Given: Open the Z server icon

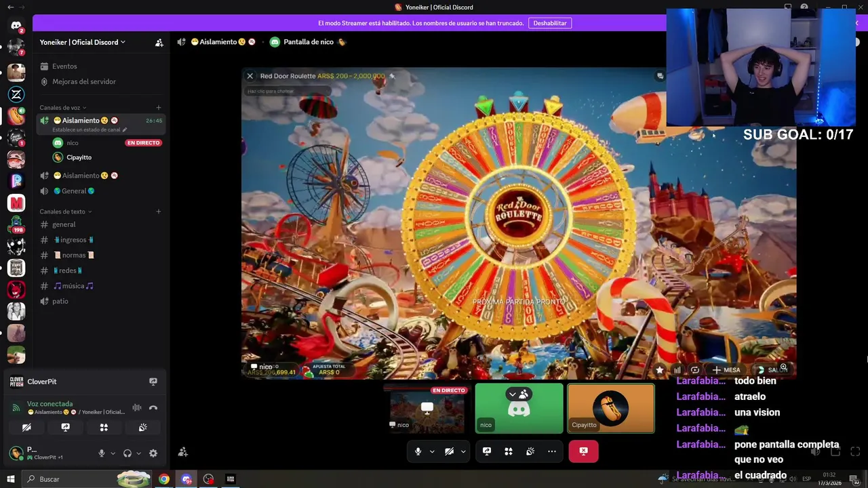Looking at the screenshot, I should (16, 94).
